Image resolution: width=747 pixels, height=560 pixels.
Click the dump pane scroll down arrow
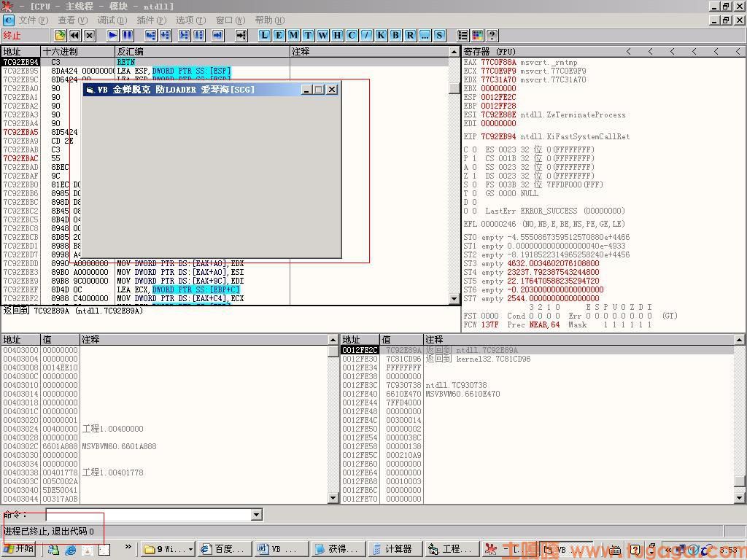coord(333,498)
